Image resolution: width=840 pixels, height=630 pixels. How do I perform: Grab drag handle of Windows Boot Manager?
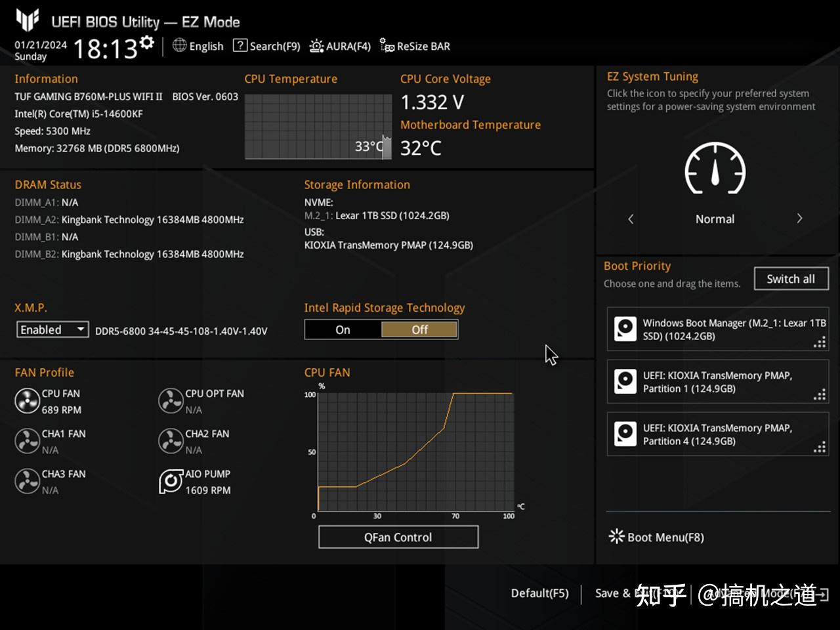[820, 342]
